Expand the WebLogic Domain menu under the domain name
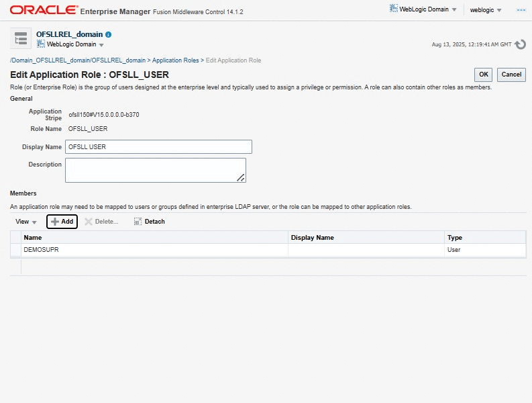The width and height of the screenshot is (532, 403). click(70, 44)
